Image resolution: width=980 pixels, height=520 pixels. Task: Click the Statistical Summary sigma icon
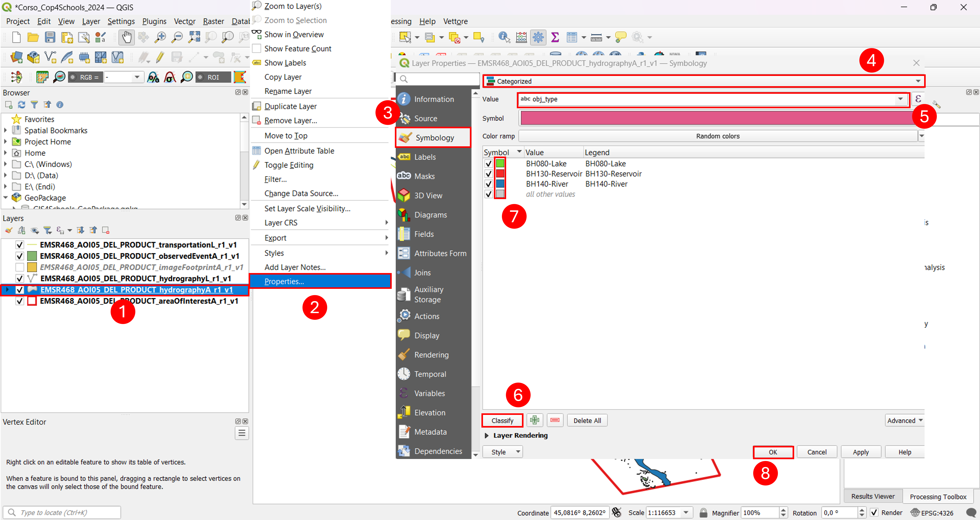[x=555, y=37]
